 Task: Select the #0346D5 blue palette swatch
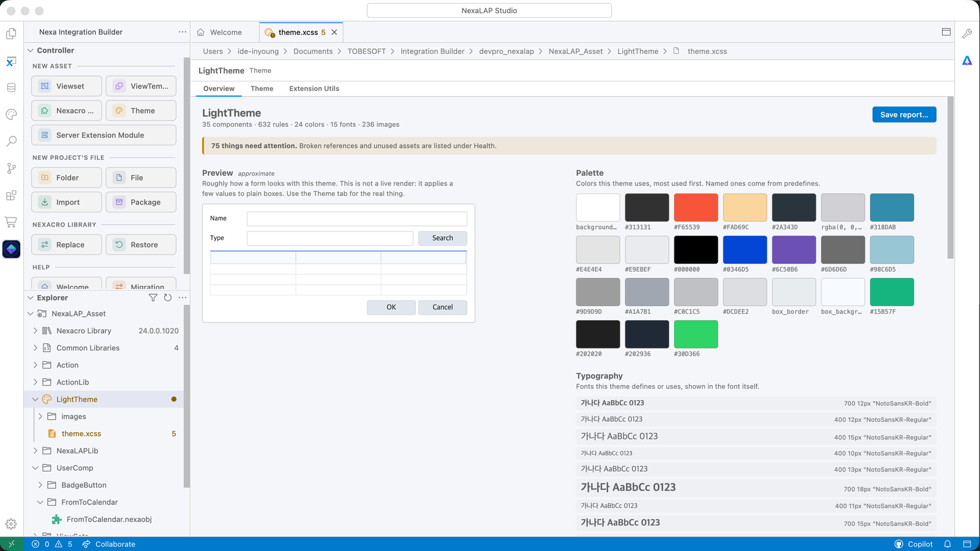pyautogui.click(x=745, y=250)
